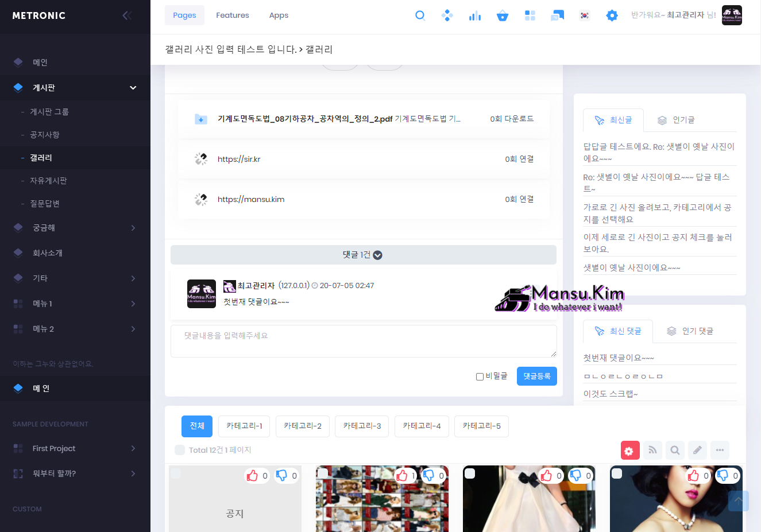
Task: Click thumbs-down on the 공지 gallery card
Action: click(281, 476)
